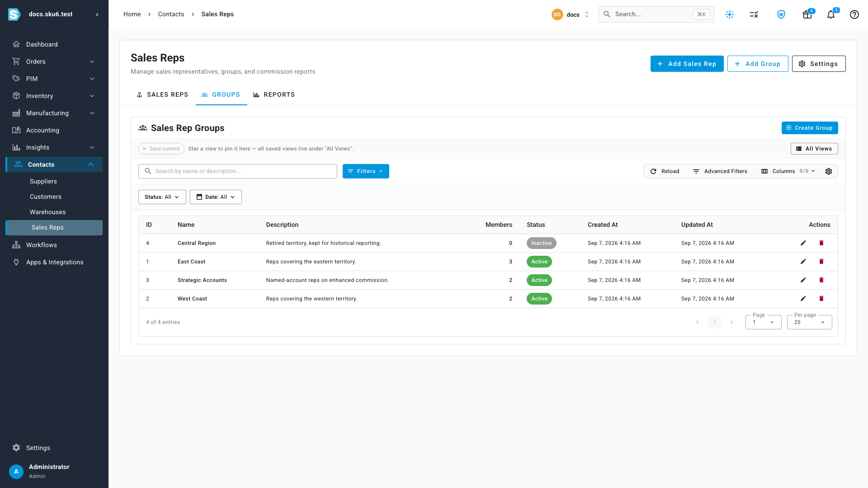Open Apps & Integrations in sidebar

[54, 262]
